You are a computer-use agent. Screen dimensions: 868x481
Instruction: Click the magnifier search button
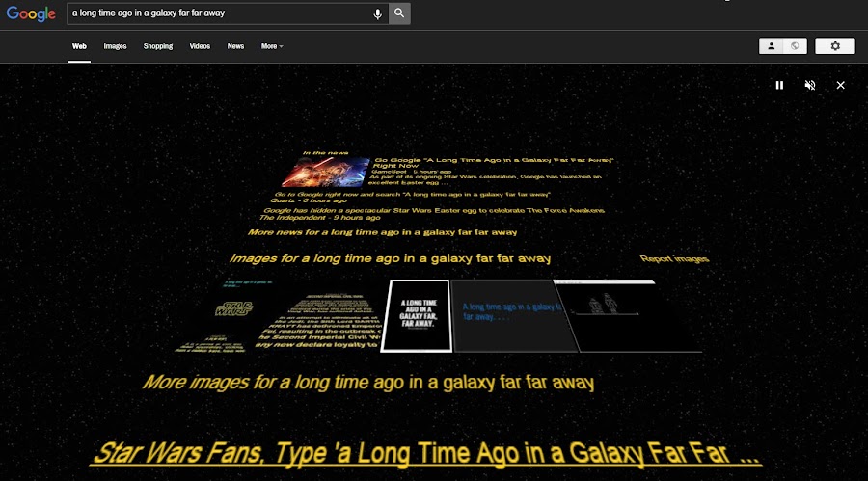coord(399,13)
